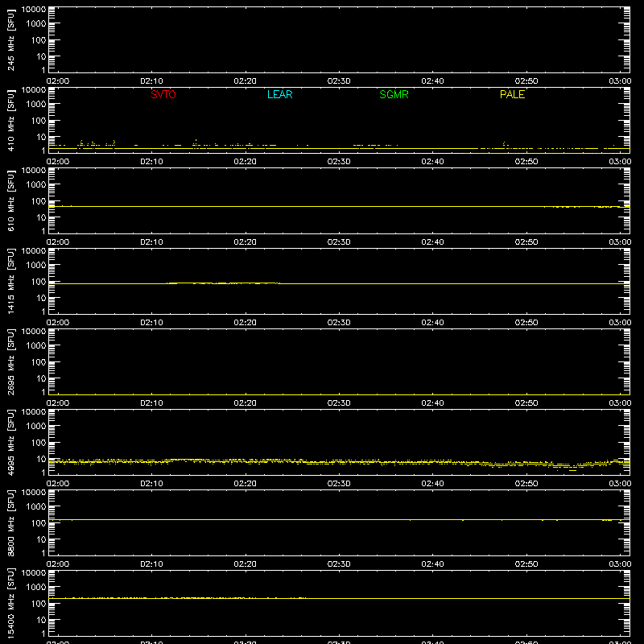644x644 pixels.
Task: Select the 15400 MHz [SFU] axis label
Action: click(10, 604)
